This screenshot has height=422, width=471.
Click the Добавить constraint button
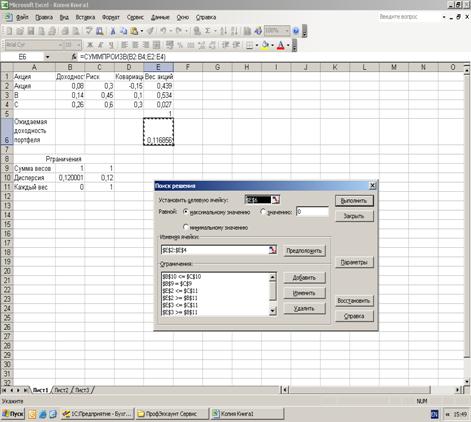(304, 278)
